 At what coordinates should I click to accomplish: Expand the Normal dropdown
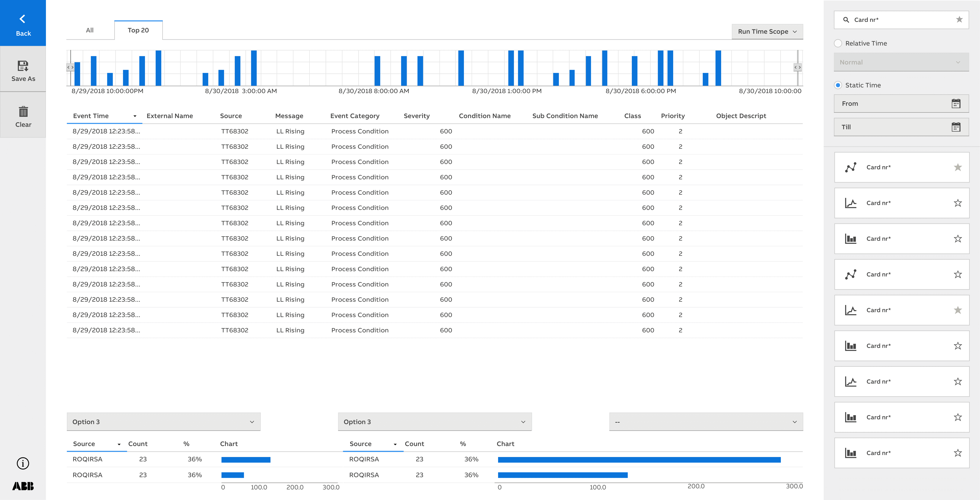click(901, 62)
